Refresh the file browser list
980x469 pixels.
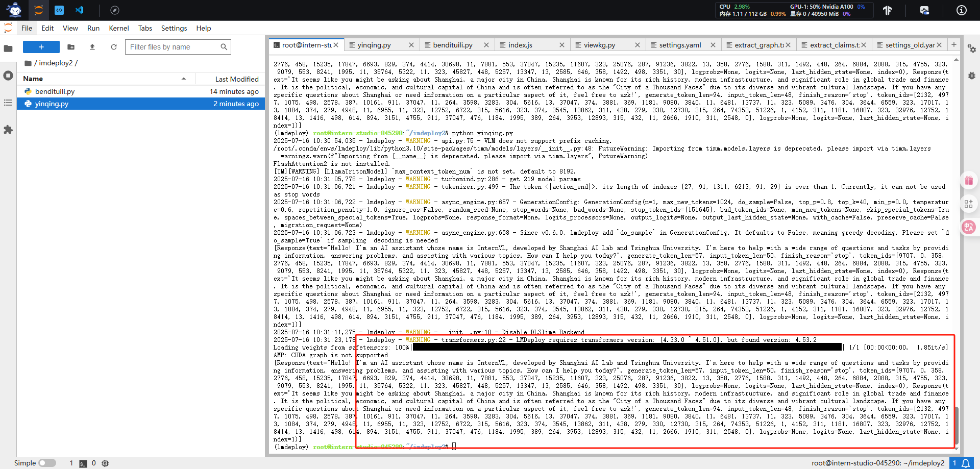(x=114, y=47)
